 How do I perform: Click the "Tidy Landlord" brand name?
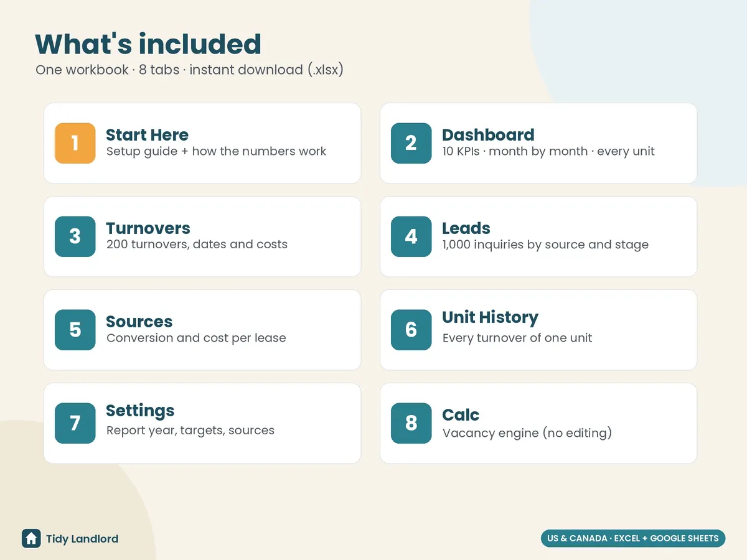[82, 539]
